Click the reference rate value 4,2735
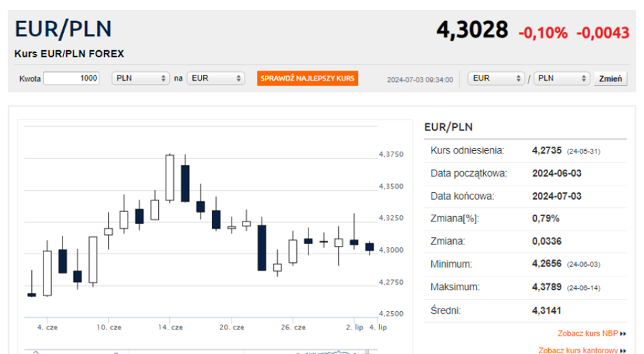644x354 pixels. point(547,150)
